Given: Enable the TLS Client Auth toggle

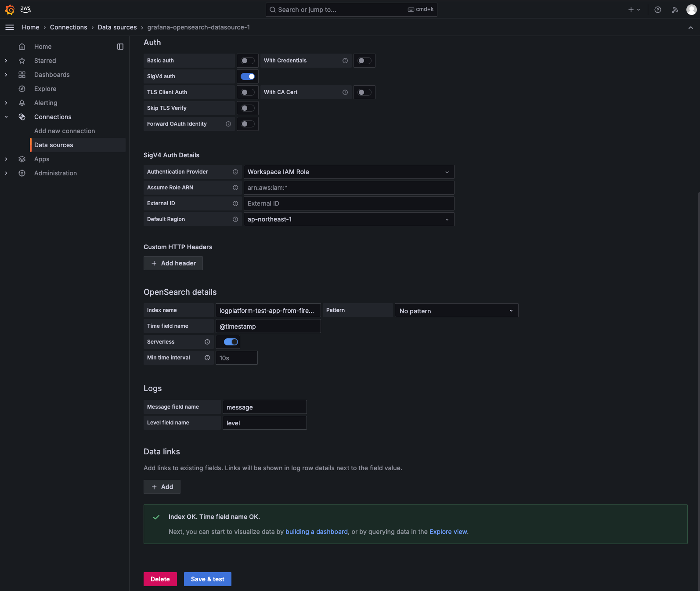Looking at the screenshot, I should pos(248,92).
